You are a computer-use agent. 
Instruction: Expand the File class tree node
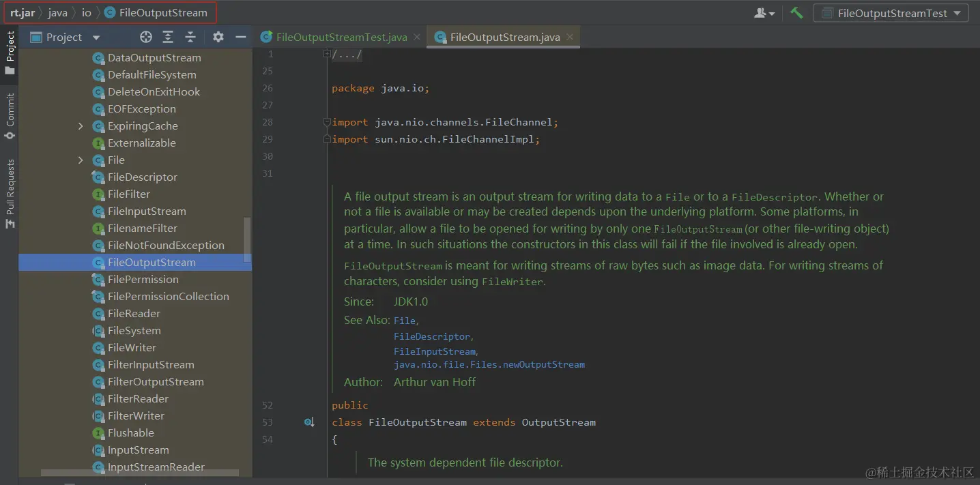81,160
